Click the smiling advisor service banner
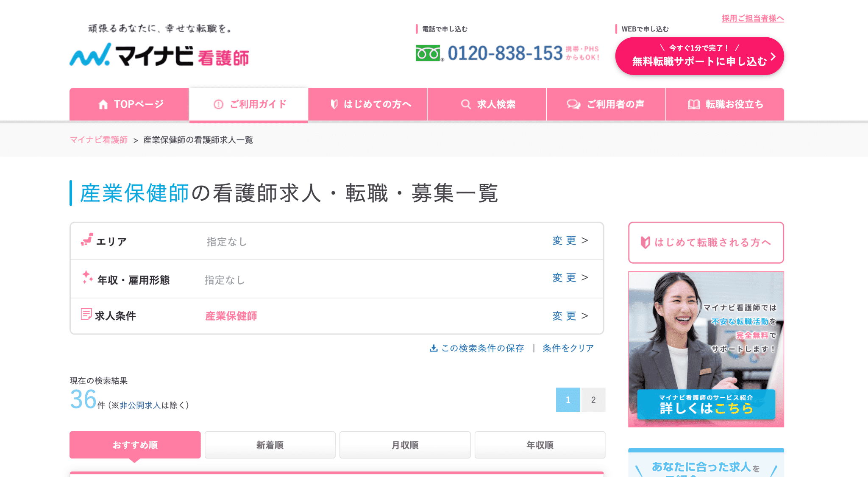The height and width of the screenshot is (477, 868). [706, 349]
